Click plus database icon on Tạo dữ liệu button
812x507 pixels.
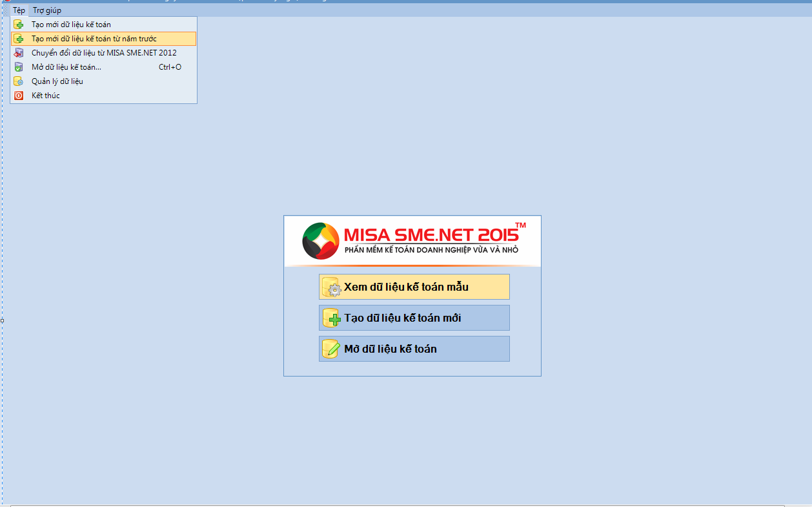pyautogui.click(x=331, y=318)
